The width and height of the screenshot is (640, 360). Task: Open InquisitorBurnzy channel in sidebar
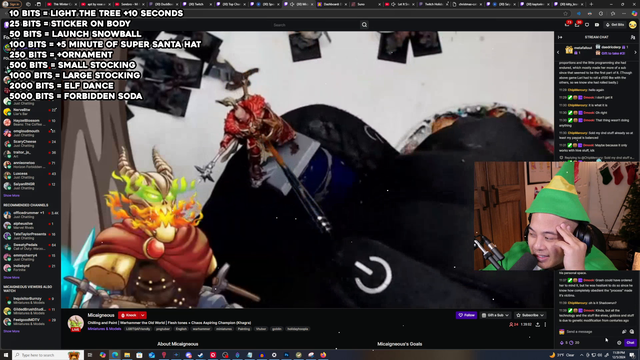tap(31, 300)
